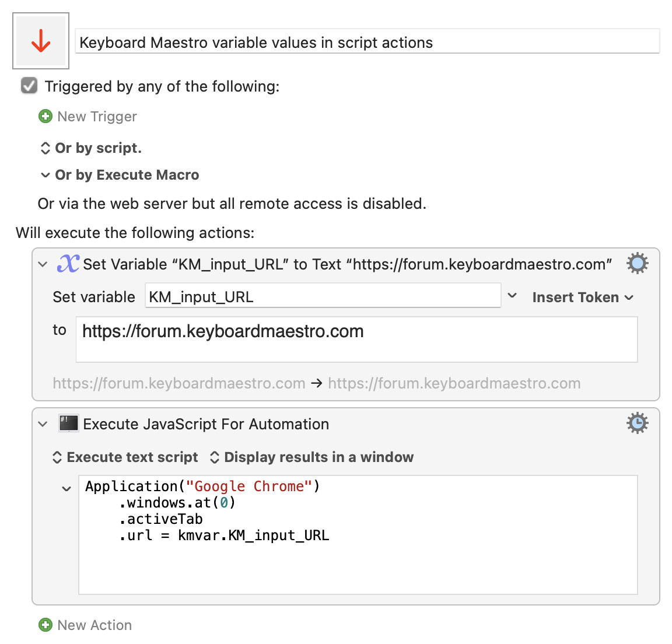The image size is (672, 644).
Task: Collapse the Execute JavaScript For Automation action
Action: coord(43,424)
